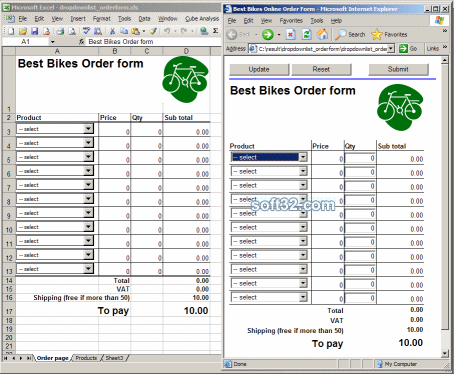The image size is (454, 374).
Task: Click the Open folder icon in Excel
Action: (x=23, y=31)
